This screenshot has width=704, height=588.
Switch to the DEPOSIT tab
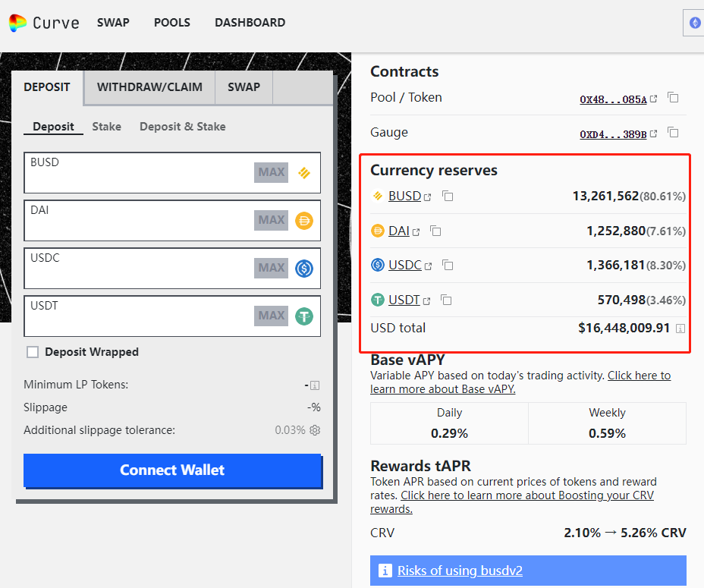(47, 87)
